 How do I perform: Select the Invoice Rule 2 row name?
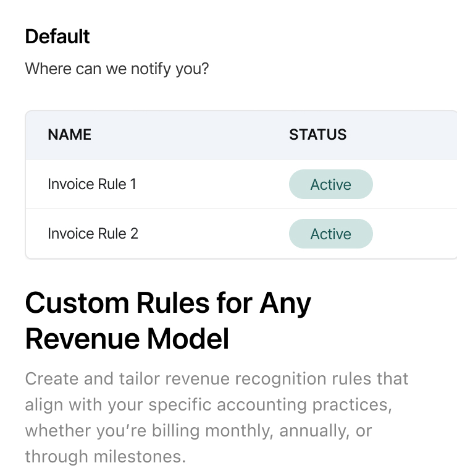[93, 234]
